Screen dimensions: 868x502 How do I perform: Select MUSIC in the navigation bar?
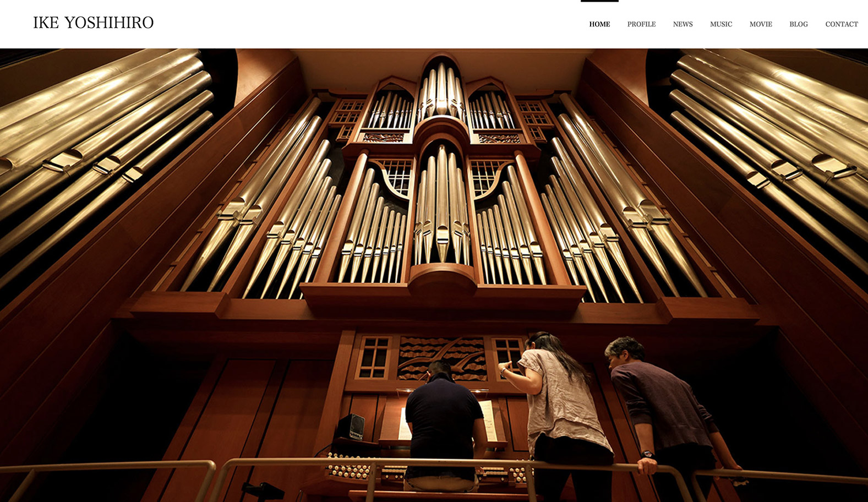click(x=721, y=24)
